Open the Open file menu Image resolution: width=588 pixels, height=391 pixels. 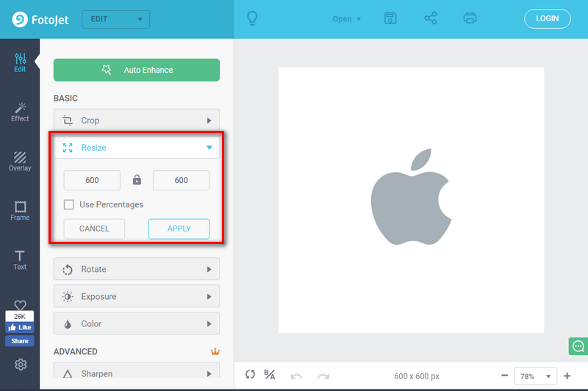click(346, 19)
